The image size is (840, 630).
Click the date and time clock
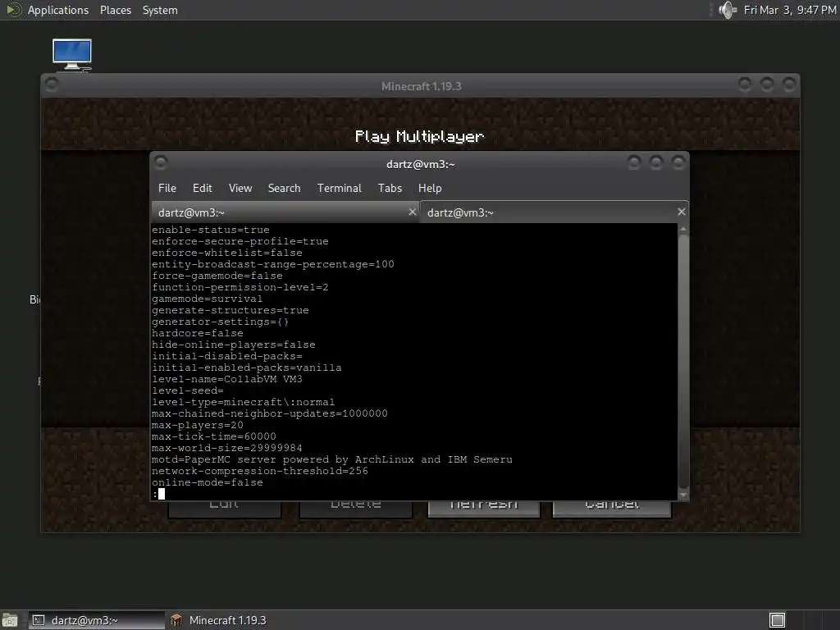pyautogui.click(x=790, y=10)
